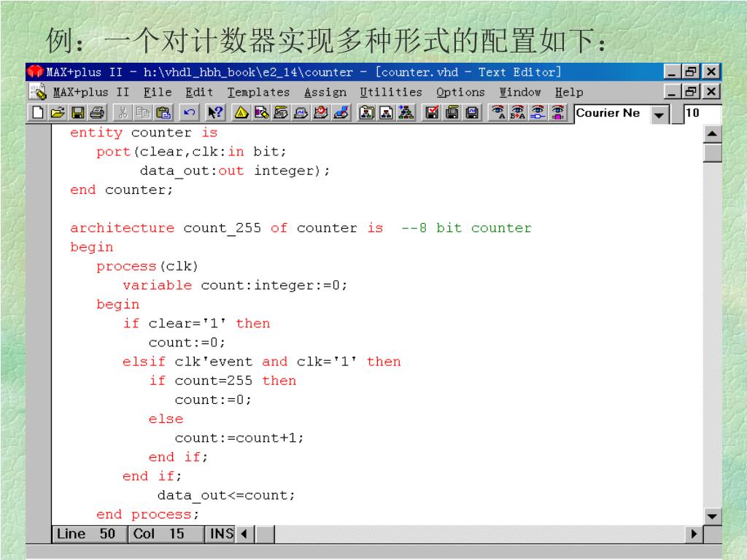Click the vertical scrollbar thumb
This screenshot has width=747, height=560.
point(712,153)
